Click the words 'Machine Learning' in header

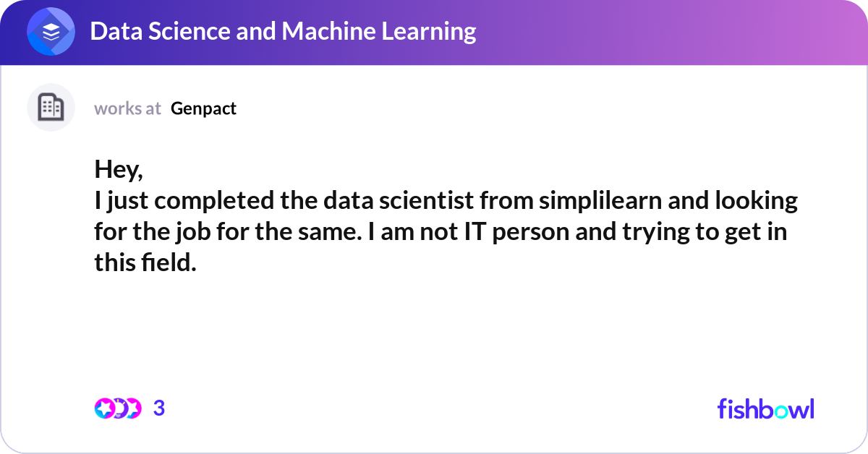379,32
